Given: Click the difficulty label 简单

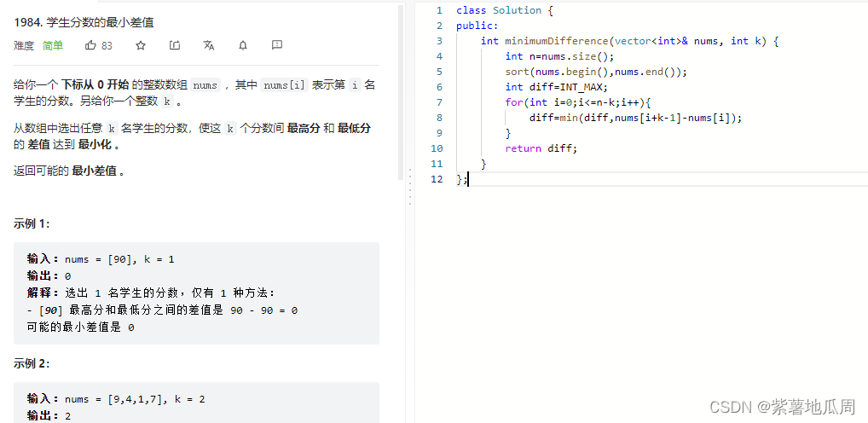Looking at the screenshot, I should [x=53, y=45].
